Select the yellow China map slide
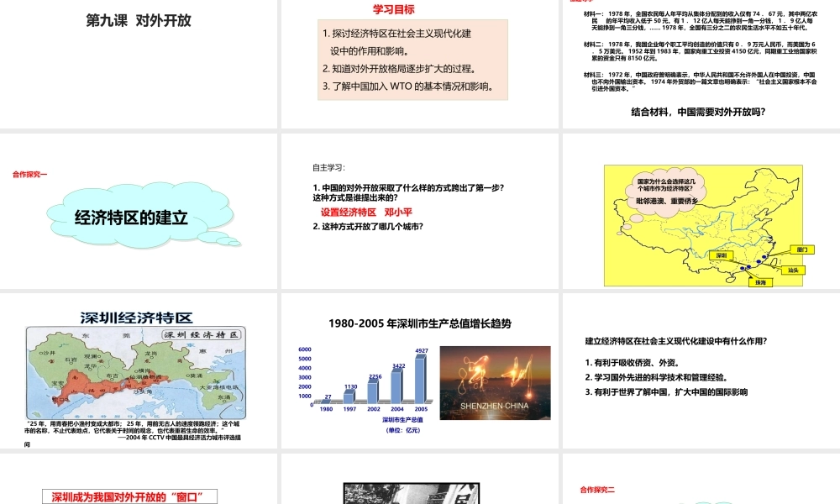The width and height of the screenshot is (840, 504). [x=701, y=211]
